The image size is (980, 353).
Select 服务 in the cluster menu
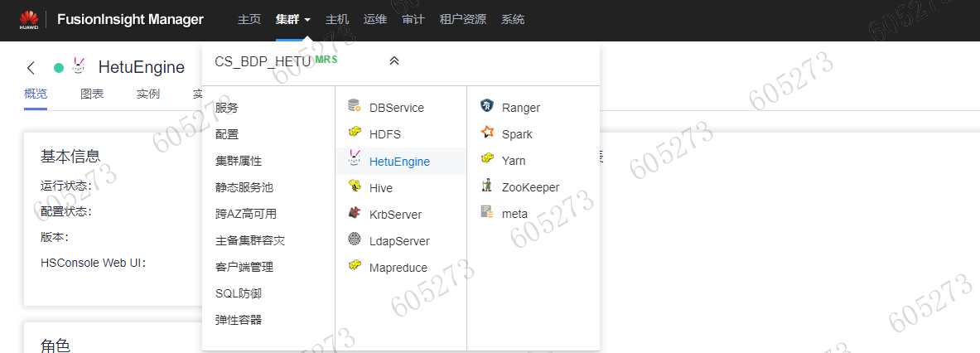227,108
